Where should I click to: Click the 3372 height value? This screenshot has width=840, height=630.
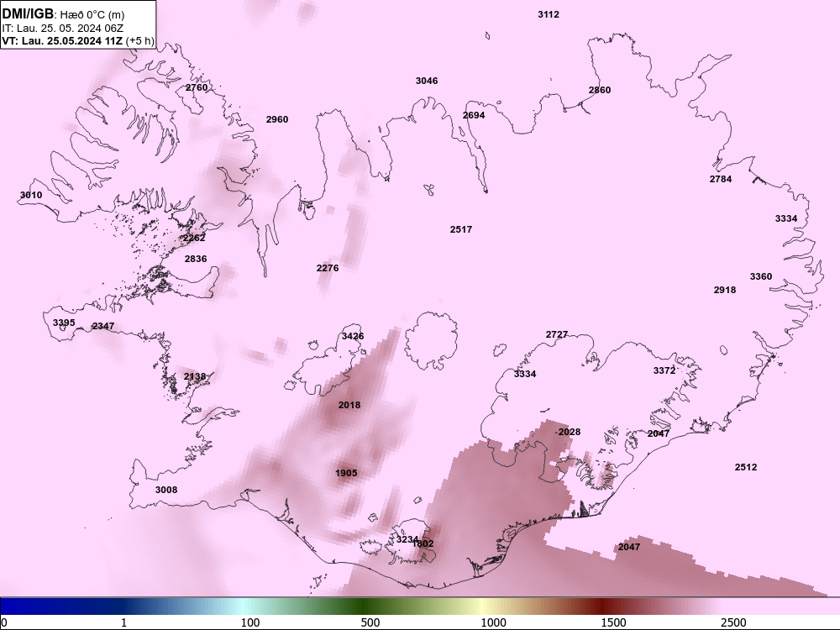pyautogui.click(x=664, y=370)
